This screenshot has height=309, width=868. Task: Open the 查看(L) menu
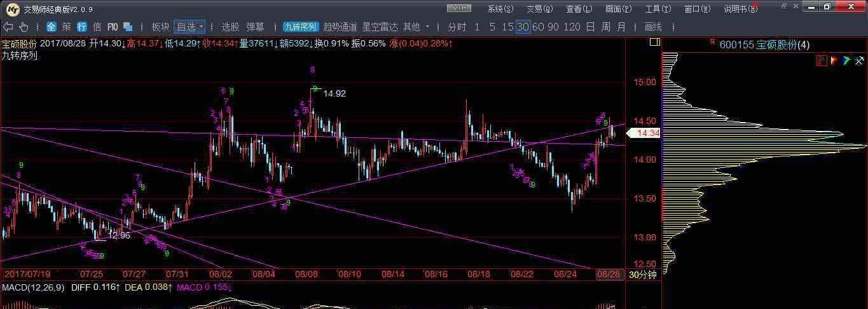[x=579, y=9]
